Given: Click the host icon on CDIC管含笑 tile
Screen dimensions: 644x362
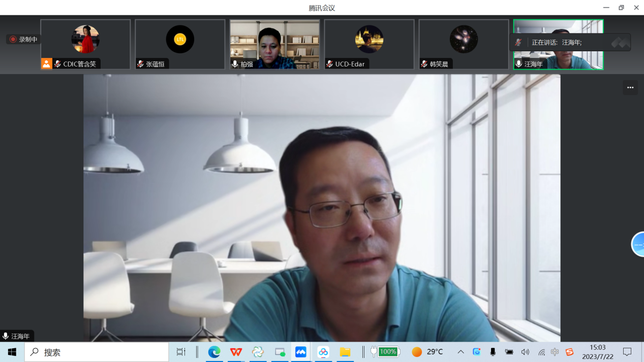Looking at the screenshot, I should (x=47, y=63).
